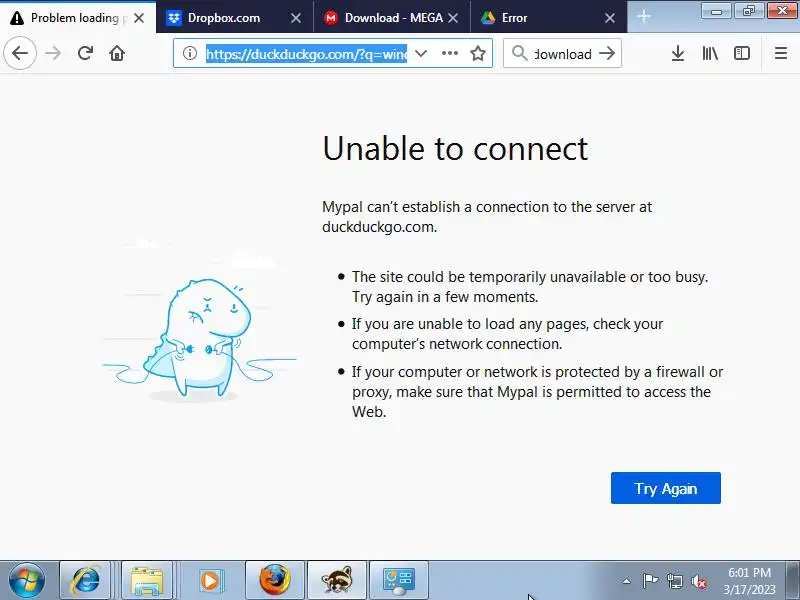Close the Error tab

(610, 18)
